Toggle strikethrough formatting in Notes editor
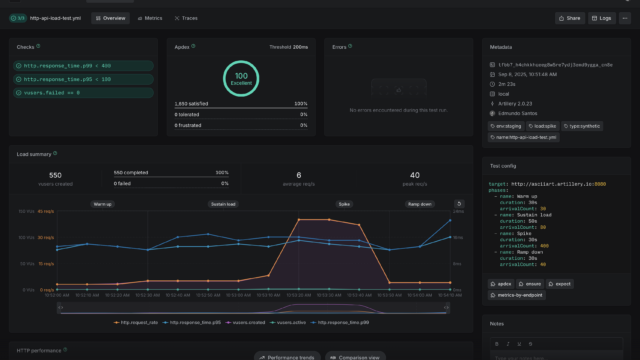The height and width of the screenshot is (360, 640). coord(530,344)
